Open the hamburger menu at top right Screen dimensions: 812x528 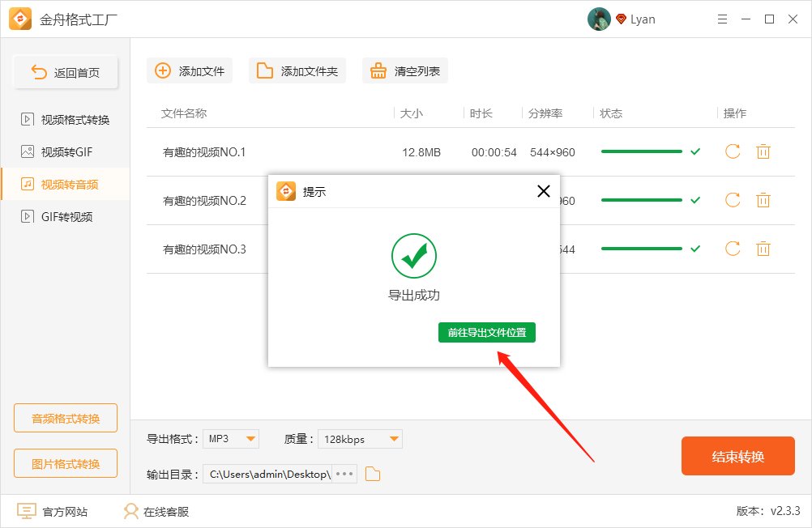[722, 19]
